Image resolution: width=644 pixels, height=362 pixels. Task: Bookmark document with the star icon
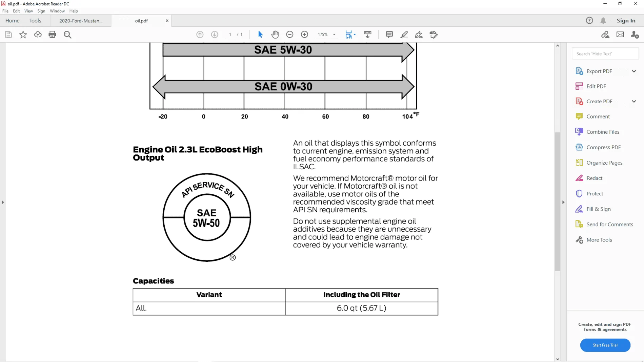(x=23, y=35)
